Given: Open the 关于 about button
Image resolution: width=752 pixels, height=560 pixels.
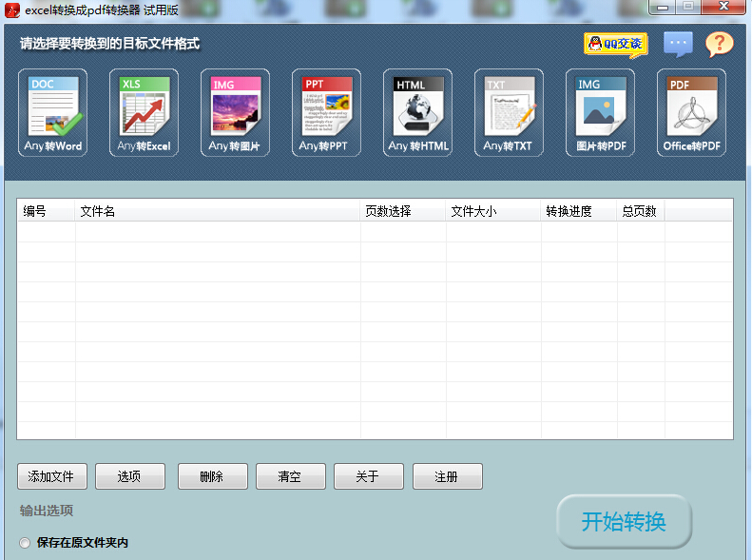Looking at the screenshot, I should (369, 476).
